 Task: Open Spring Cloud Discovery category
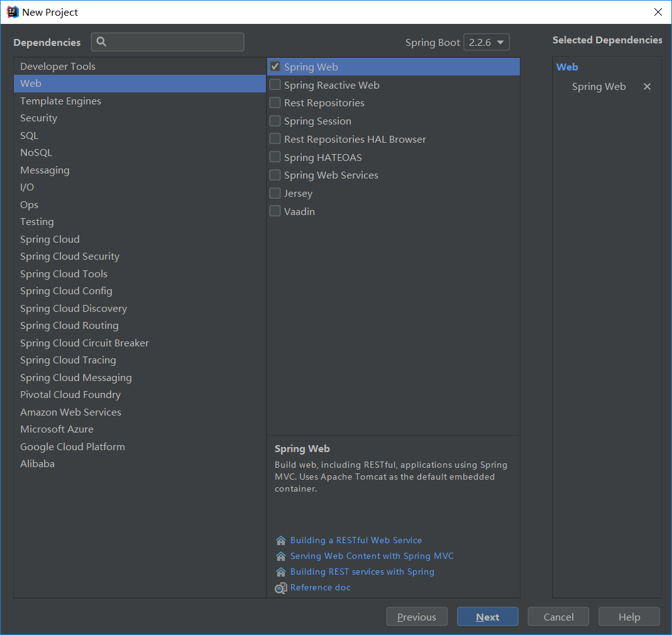point(140,308)
